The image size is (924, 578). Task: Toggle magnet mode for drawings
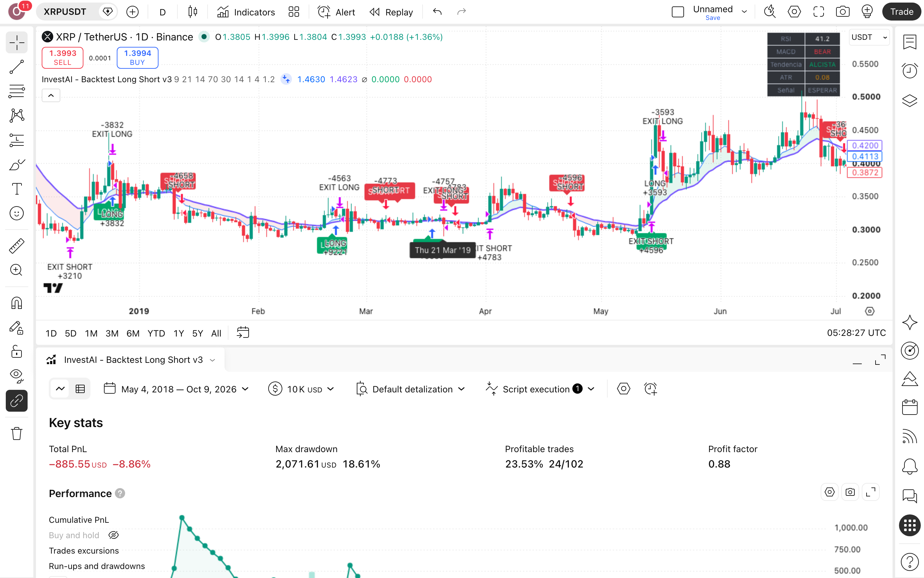[16, 303]
